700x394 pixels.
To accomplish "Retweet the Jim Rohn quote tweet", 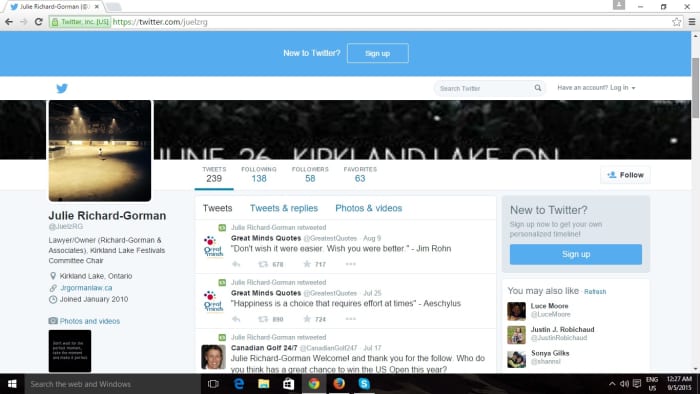I will (263, 264).
